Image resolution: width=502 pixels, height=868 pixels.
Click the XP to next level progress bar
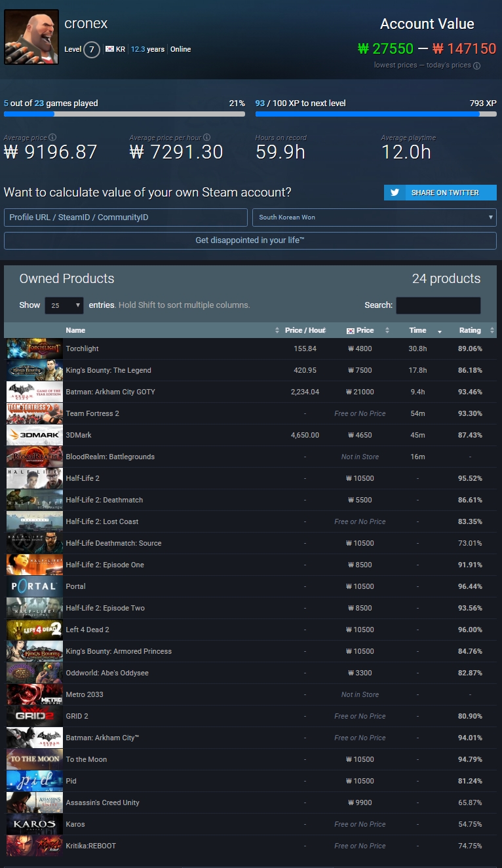tap(376, 113)
